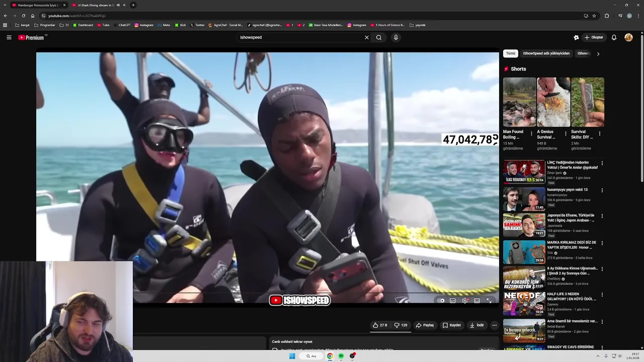Open options for A Genius Survival short
The height and width of the screenshot is (362, 644).
click(566, 134)
